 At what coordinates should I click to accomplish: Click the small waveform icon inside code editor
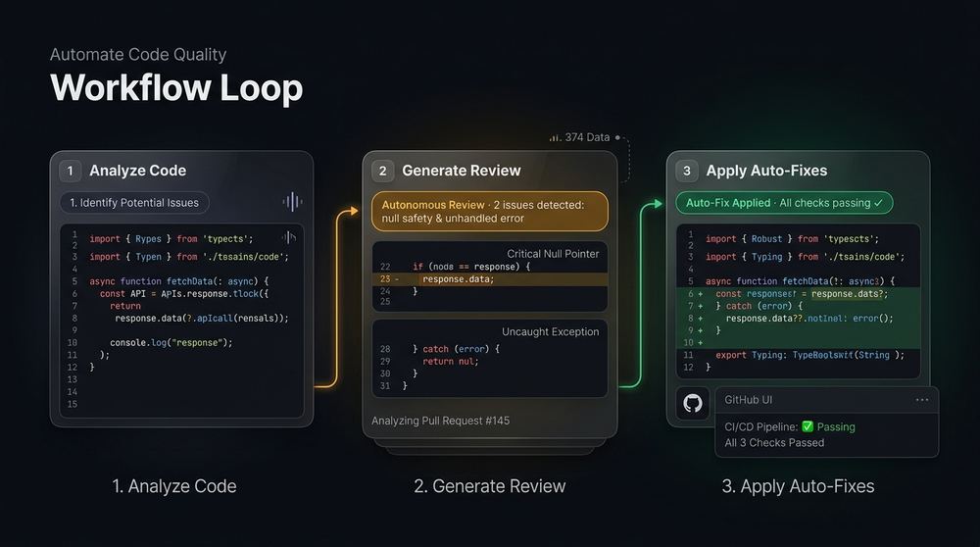288,238
